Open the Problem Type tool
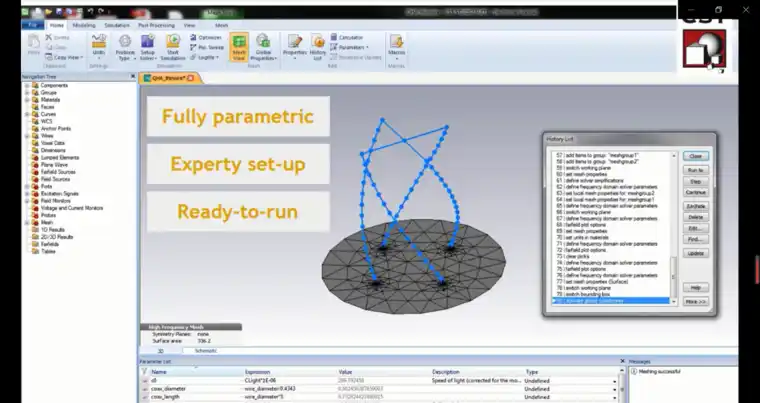 coord(125,48)
